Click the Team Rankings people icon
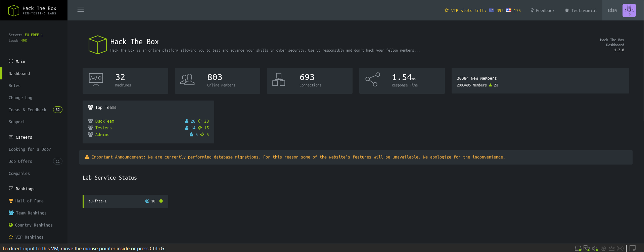Screen dimensions: 644x252 click(x=11, y=213)
